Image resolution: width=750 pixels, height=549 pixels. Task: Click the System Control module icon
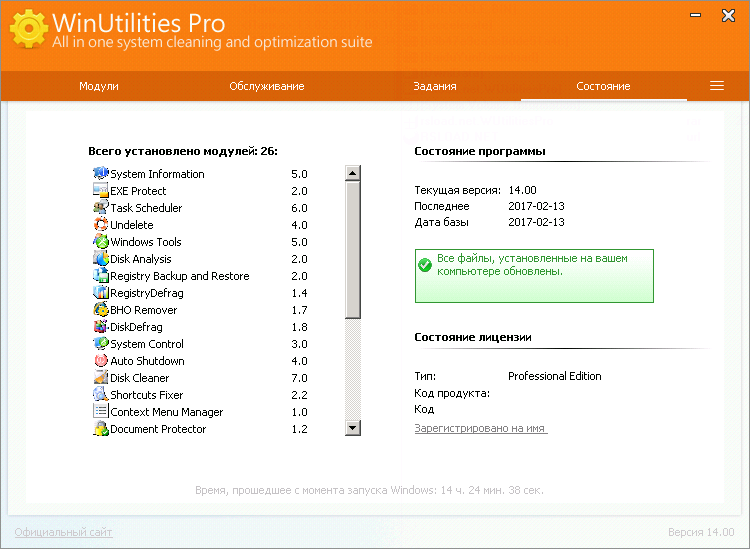[x=100, y=343]
